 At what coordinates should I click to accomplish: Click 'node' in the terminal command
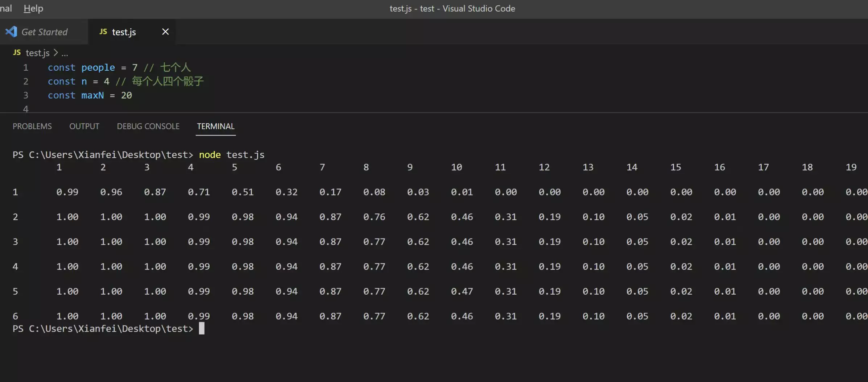(x=210, y=155)
